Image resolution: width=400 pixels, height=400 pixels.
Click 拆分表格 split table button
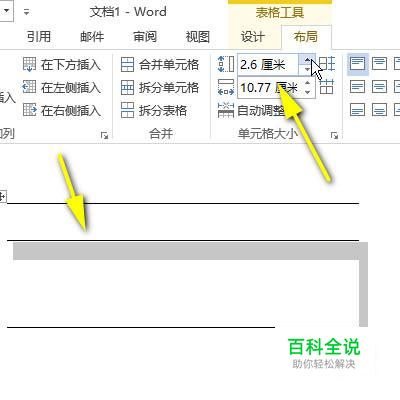point(154,110)
